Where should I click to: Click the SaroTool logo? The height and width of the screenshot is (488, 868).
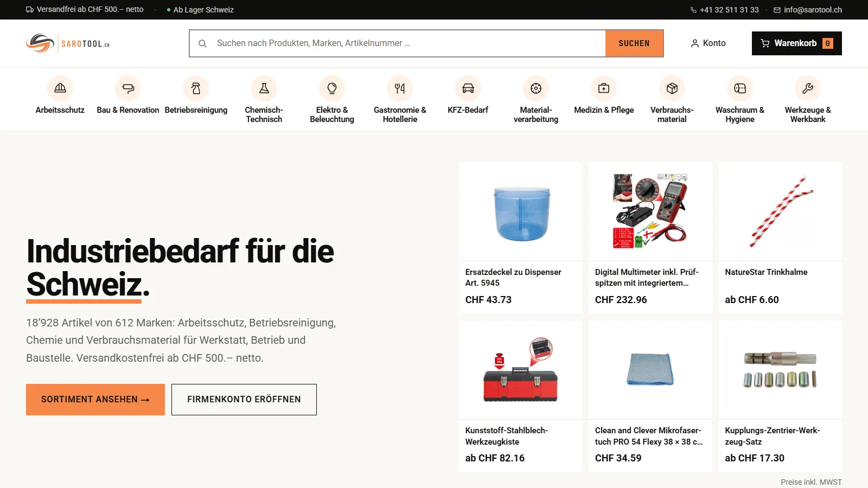[x=68, y=43]
